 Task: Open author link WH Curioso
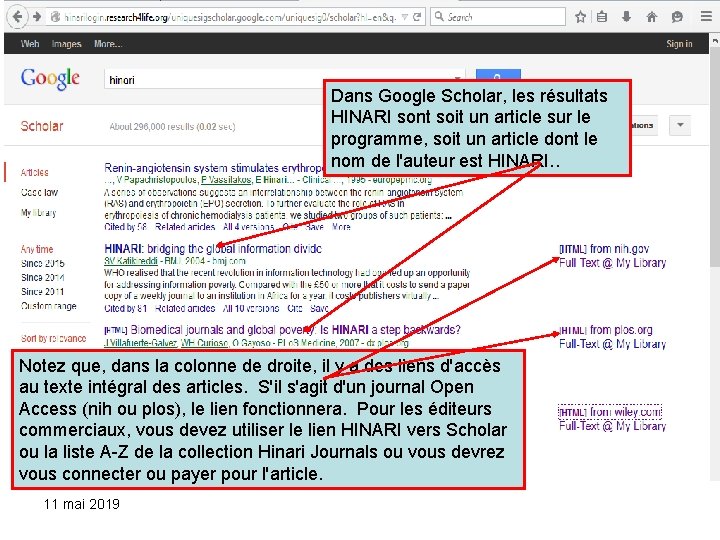tap(204, 343)
